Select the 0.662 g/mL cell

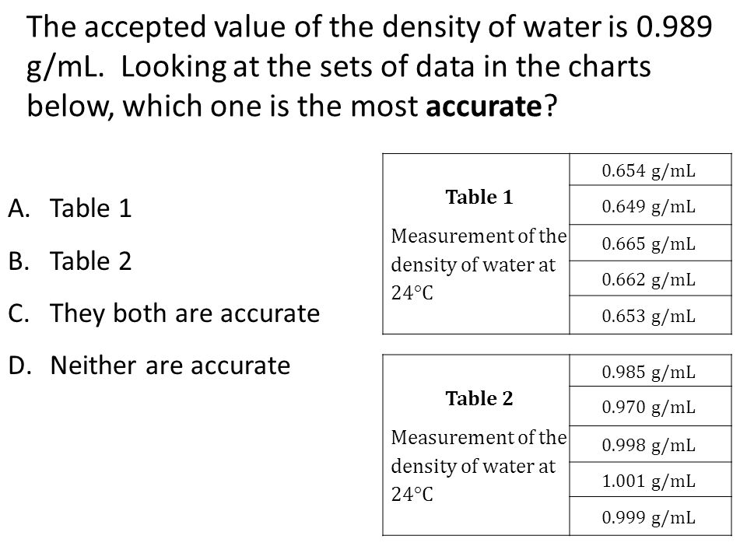click(651, 278)
